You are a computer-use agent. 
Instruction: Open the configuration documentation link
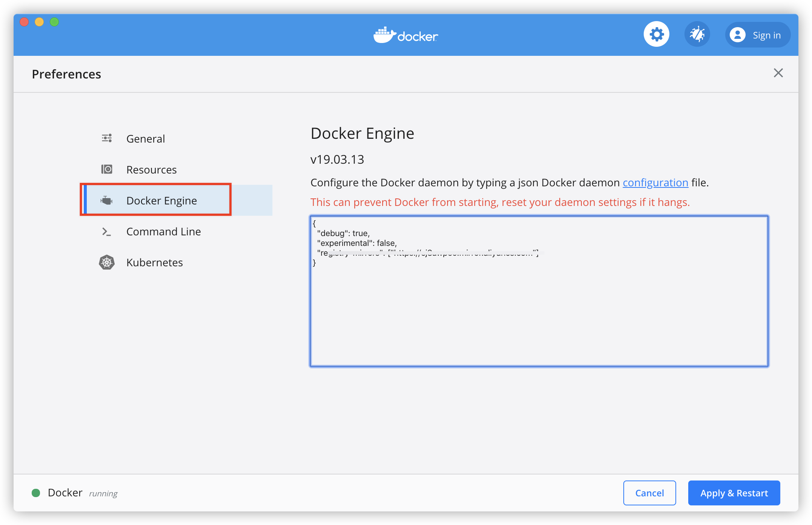[655, 183]
